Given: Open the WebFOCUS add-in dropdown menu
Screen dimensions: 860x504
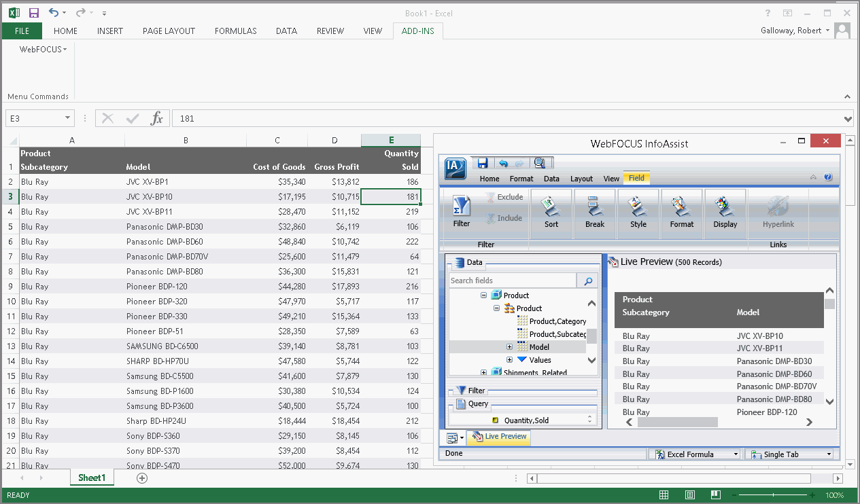Looking at the screenshot, I should point(43,49).
